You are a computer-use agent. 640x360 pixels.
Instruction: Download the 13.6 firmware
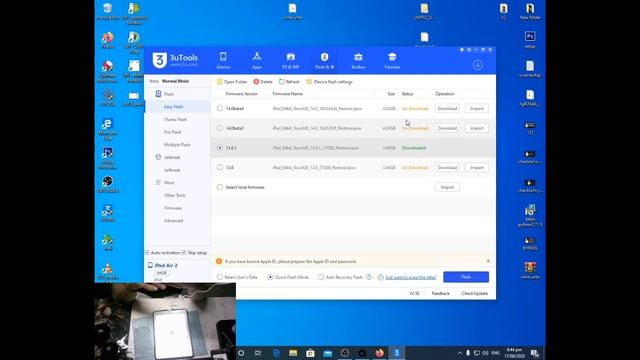(447, 167)
